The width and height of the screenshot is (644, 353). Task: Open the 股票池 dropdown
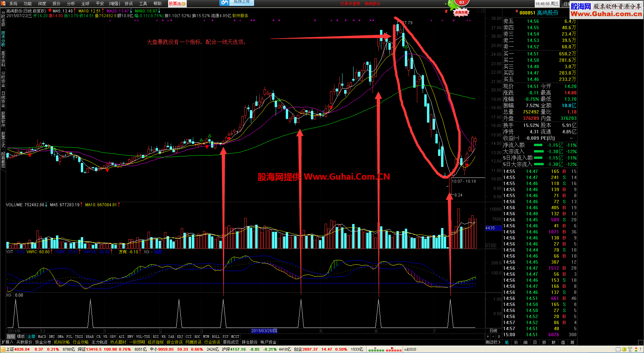pos(177,4)
